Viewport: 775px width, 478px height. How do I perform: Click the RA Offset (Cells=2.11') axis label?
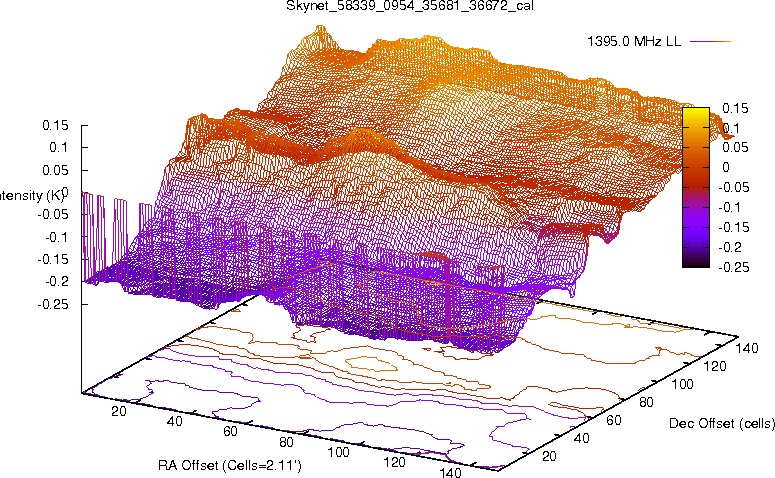pos(230,465)
